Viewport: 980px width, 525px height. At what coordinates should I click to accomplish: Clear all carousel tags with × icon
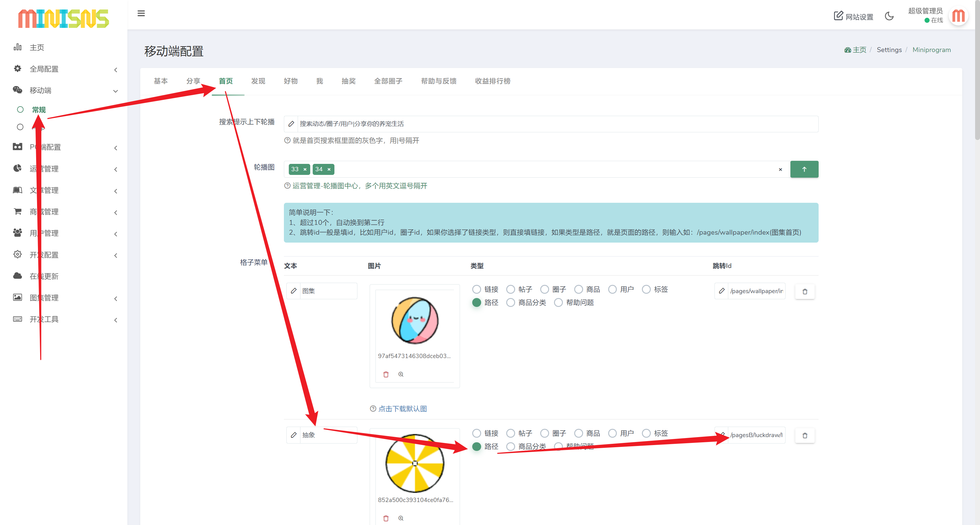[x=780, y=170]
